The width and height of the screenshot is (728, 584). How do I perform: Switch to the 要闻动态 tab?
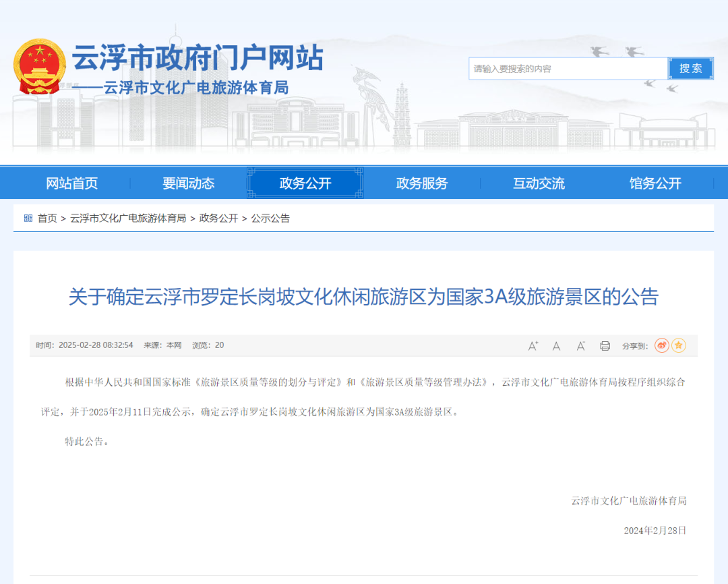coord(187,182)
